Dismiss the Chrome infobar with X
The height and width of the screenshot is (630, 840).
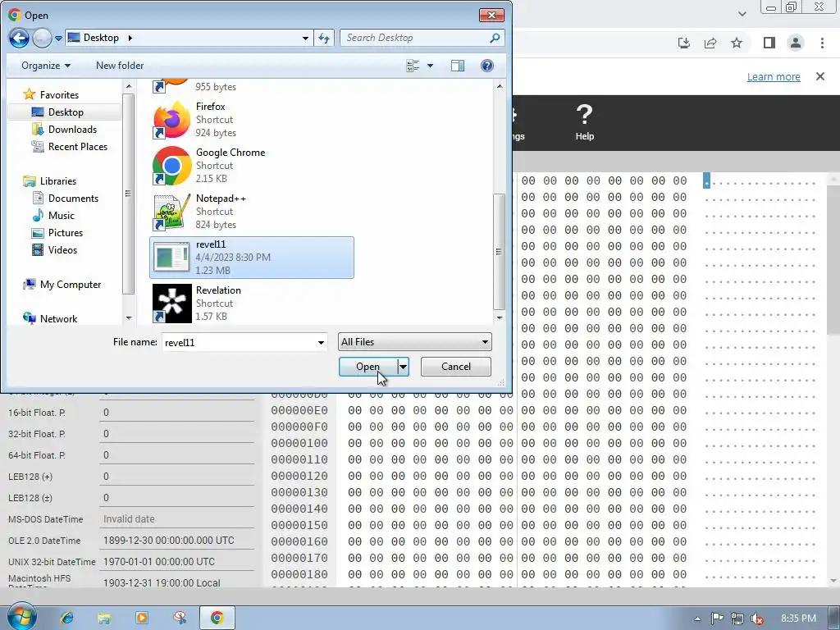pyautogui.click(x=820, y=76)
